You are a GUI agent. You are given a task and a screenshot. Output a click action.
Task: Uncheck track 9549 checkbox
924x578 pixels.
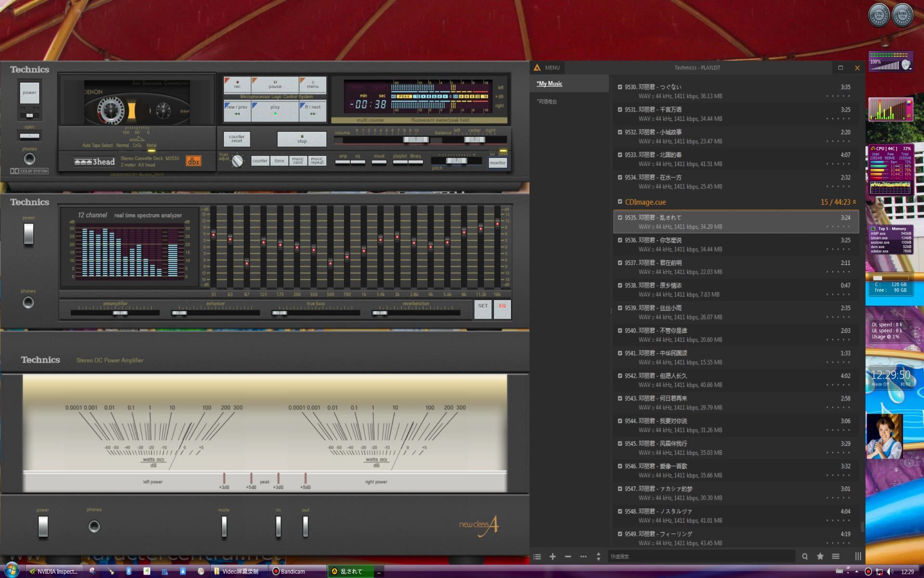tap(620, 534)
